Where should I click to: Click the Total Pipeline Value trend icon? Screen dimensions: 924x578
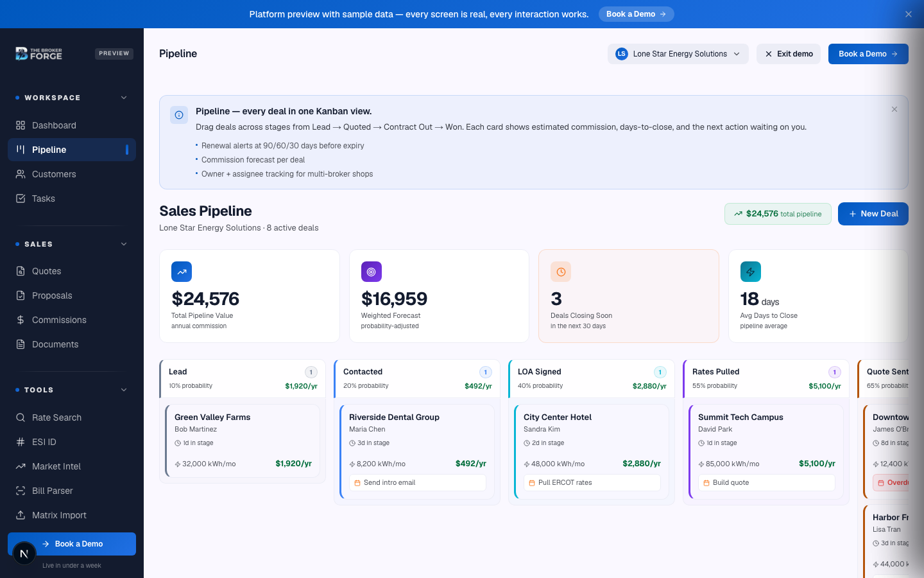(x=182, y=272)
